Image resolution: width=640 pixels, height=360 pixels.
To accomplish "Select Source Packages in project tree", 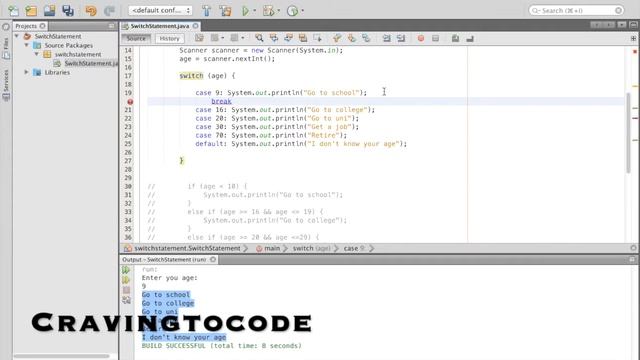I will pos(69,45).
